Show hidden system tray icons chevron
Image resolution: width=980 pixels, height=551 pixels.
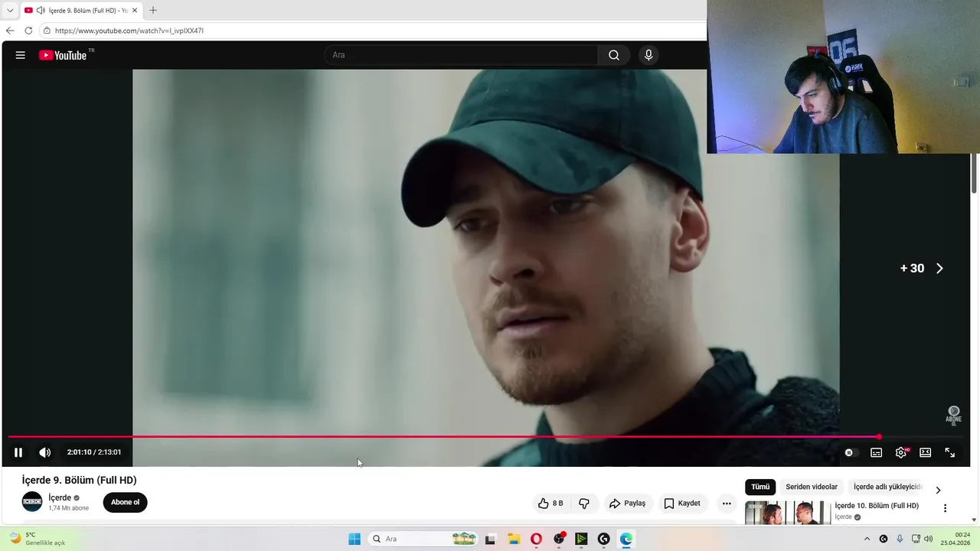pyautogui.click(x=867, y=539)
